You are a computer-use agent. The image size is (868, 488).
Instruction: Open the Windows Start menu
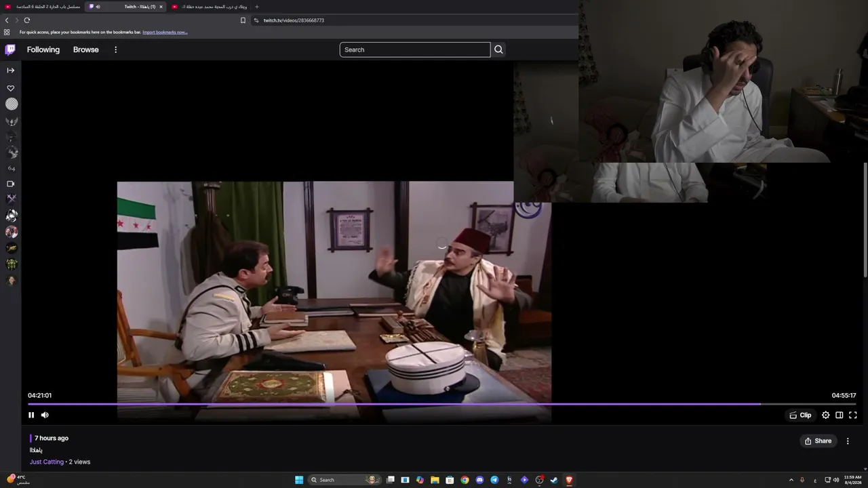click(x=299, y=480)
